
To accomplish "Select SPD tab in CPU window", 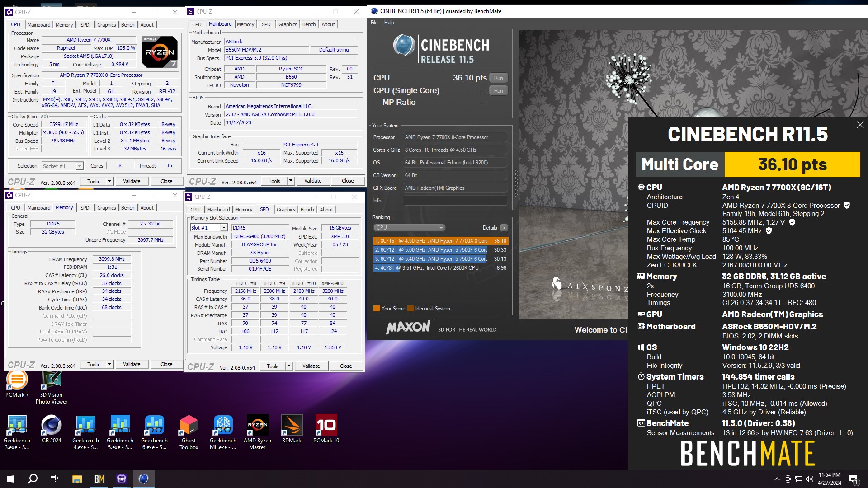I will [85, 25].
